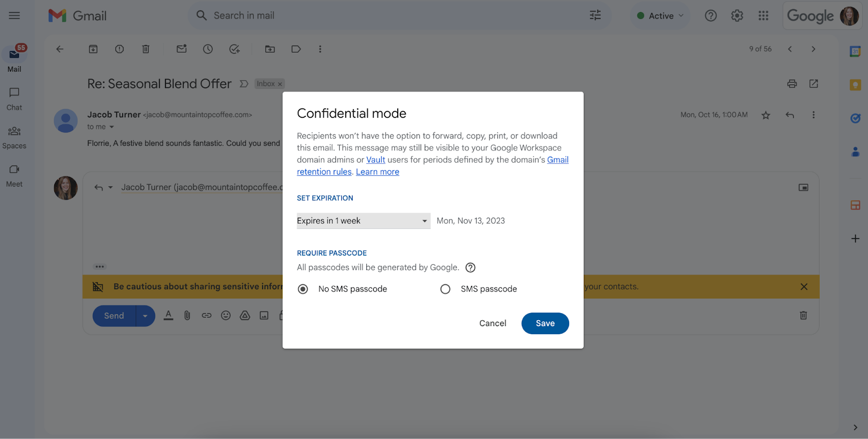
Task: Dismiss the yellow caution banner
Action: (804, 287)
